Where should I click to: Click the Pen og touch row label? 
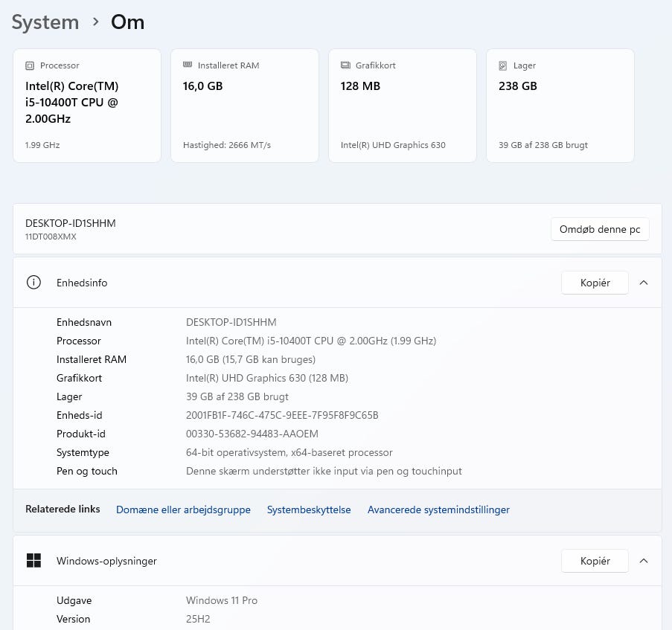click(x=87, y=471)
